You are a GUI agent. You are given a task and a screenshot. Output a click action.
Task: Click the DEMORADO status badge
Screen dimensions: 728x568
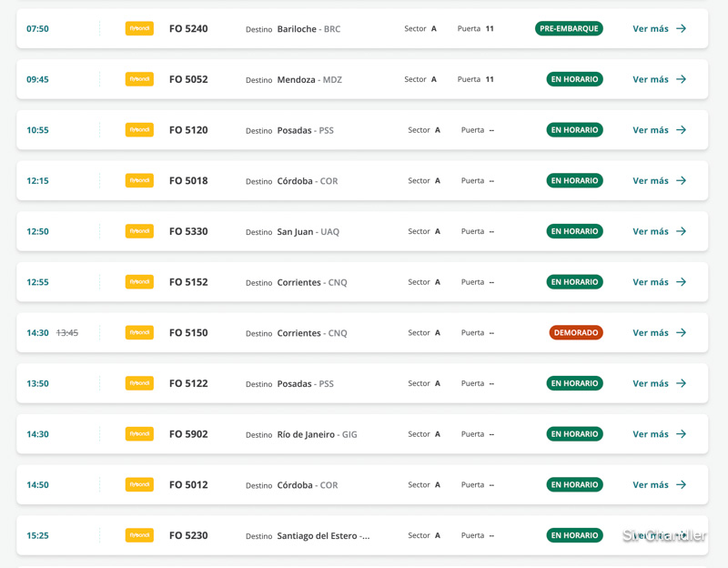(x=575, y=333)
